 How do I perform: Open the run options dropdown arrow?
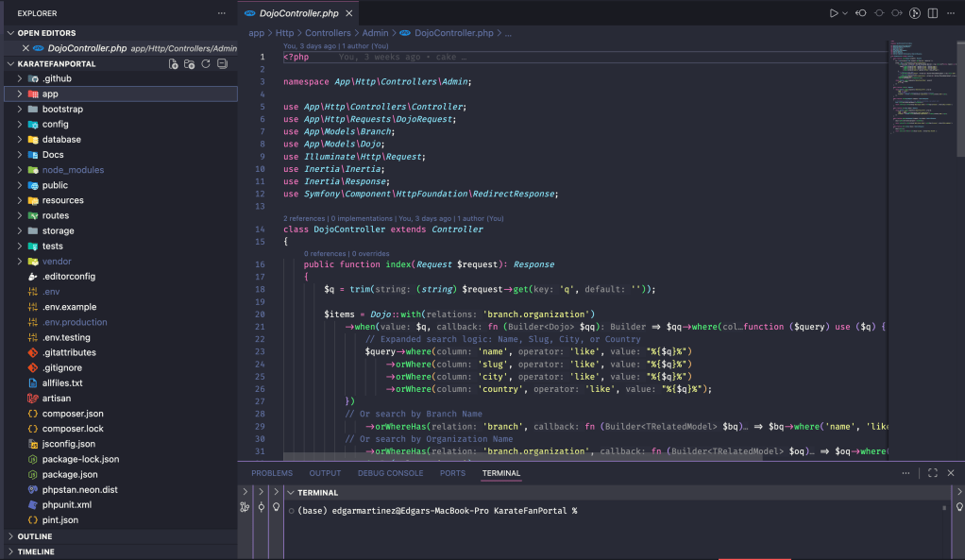pos(845,13)
